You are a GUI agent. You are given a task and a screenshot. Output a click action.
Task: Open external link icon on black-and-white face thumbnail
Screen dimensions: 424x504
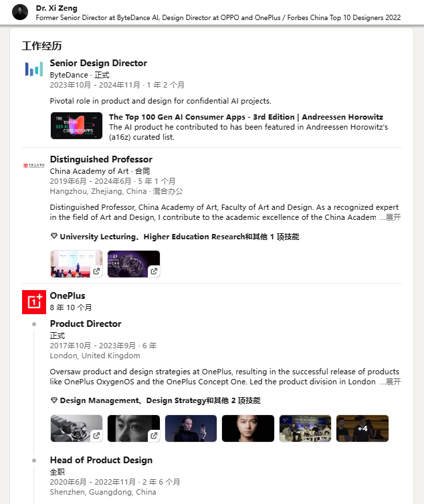(x=154, y=436)
